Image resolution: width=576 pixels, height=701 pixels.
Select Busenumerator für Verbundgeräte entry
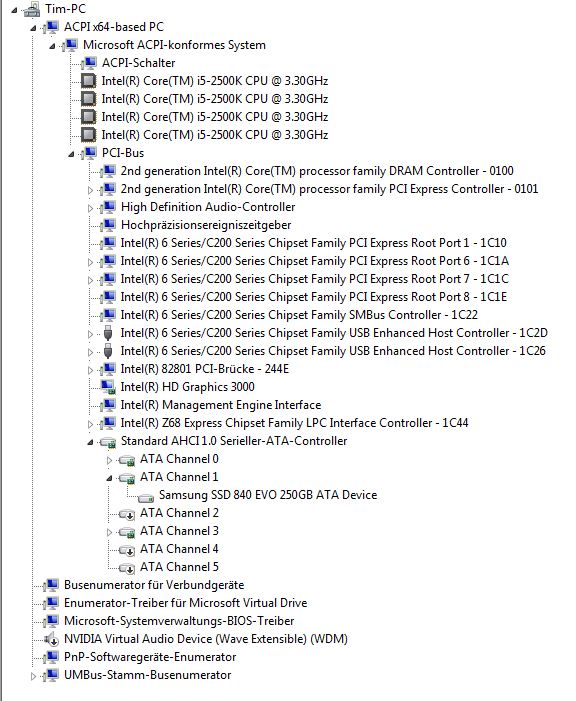154,585
